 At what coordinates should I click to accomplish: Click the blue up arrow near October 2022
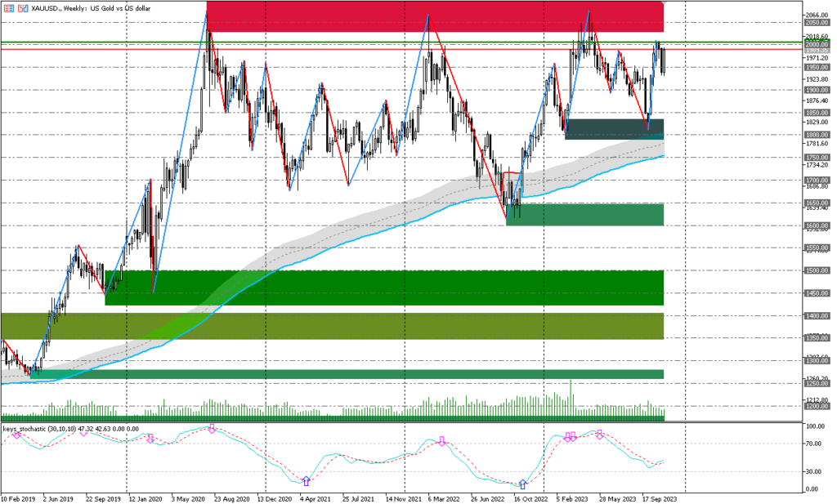(x=522, y=484)
